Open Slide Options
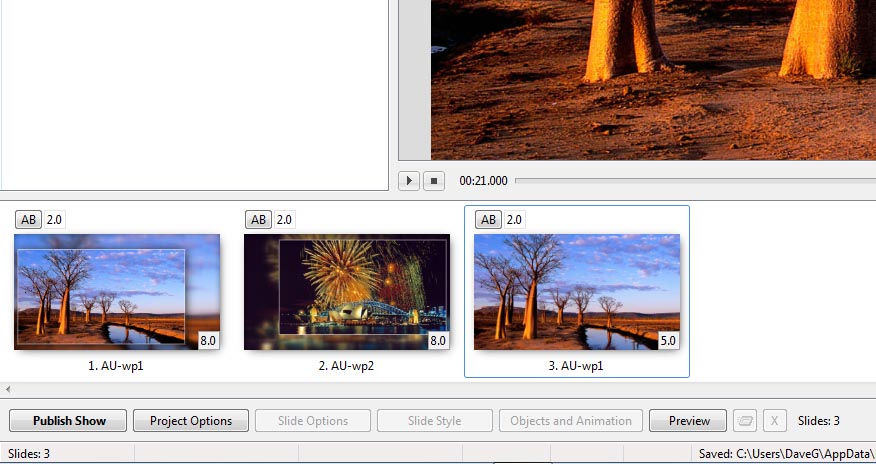 click(x=313, y=420)
